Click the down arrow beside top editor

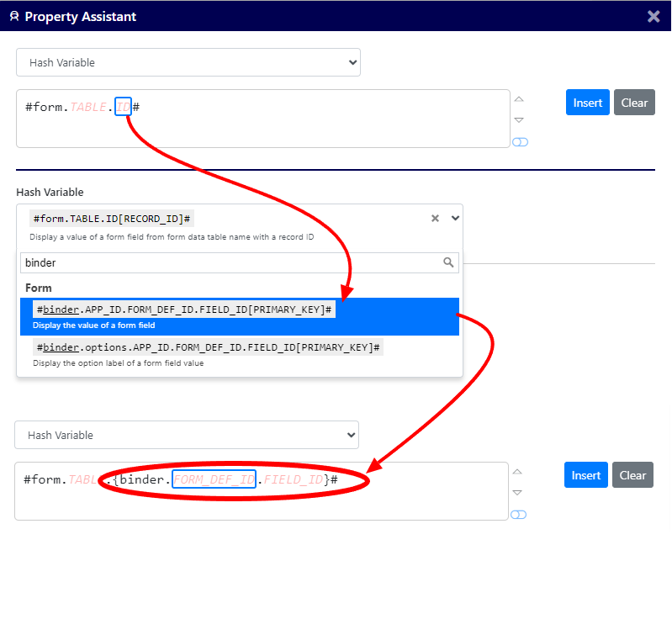click(x=520, y=120)
